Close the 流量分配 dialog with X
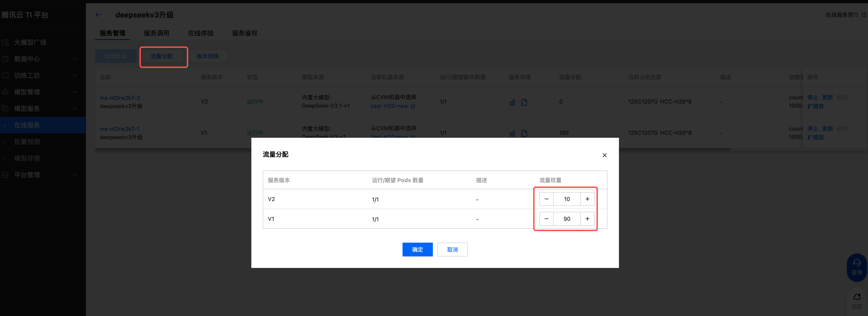This screenshot has height=316, width=868. (x=604, y=155)
